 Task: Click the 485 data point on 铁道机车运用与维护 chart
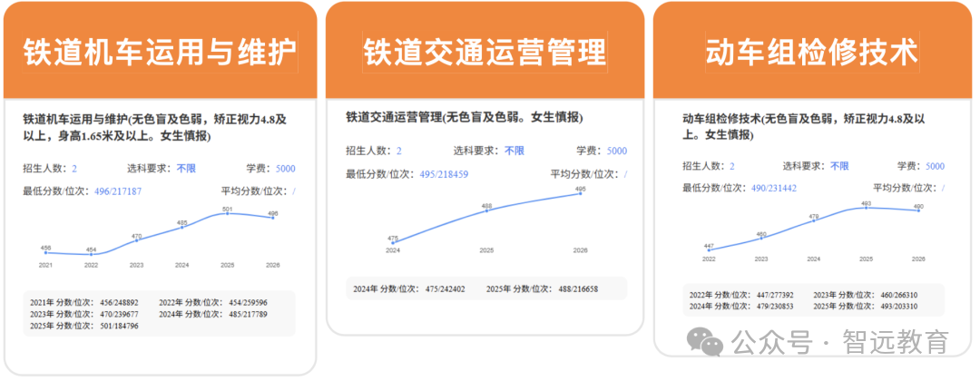pyautogui.click(x=181, y=228)
